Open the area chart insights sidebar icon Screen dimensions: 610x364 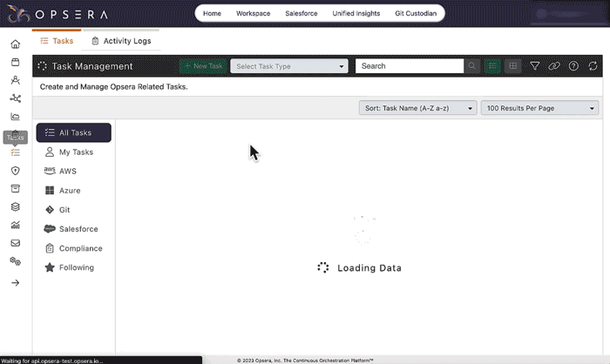pyautogui.click(x=15, y=117)
